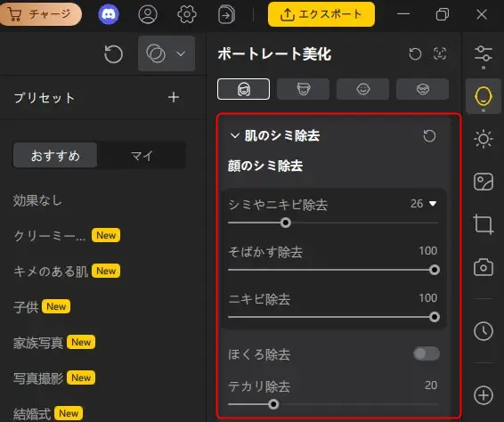This screenshot has width=504, height=422.
Task: Select the portrait face sidebar tool
Action: pos(484,96)
